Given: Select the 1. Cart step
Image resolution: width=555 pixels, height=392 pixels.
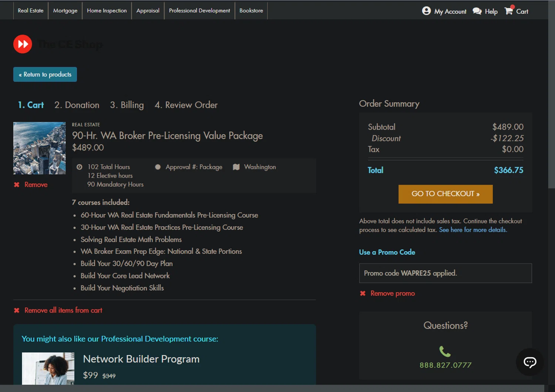Looking at the screenshot, I should [31, 105].
